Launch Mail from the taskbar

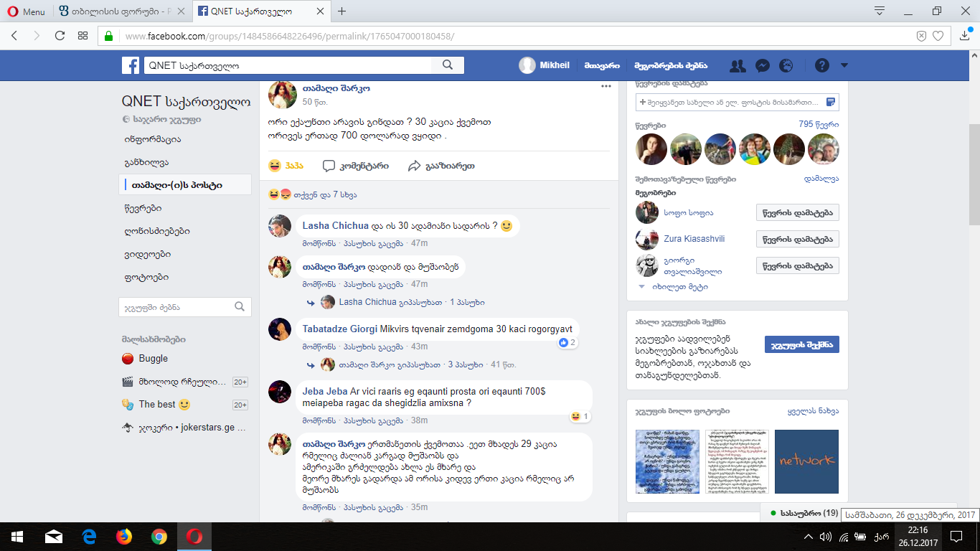pos(54,536)
